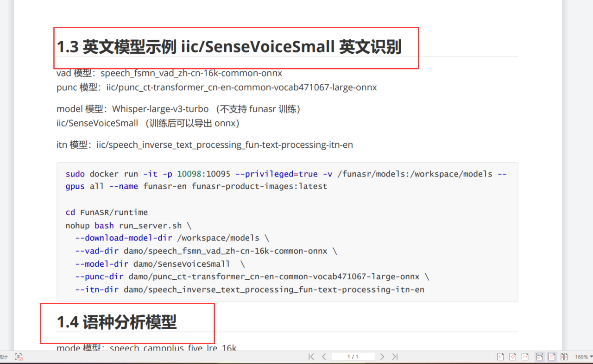Set actual size 1:1 view
This screenshot has width=593, height=364.
click(x=501, y=357)
